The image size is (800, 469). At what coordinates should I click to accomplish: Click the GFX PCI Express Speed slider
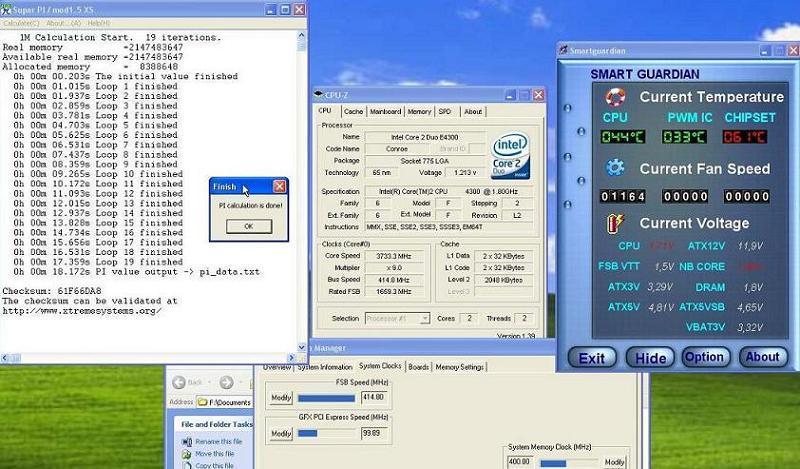327,434
